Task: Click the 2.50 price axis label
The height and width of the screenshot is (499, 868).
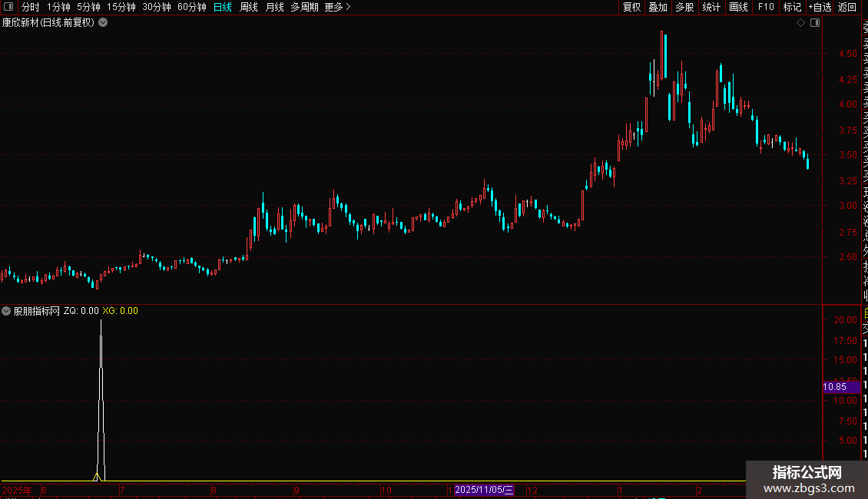Action: (847, 257)
